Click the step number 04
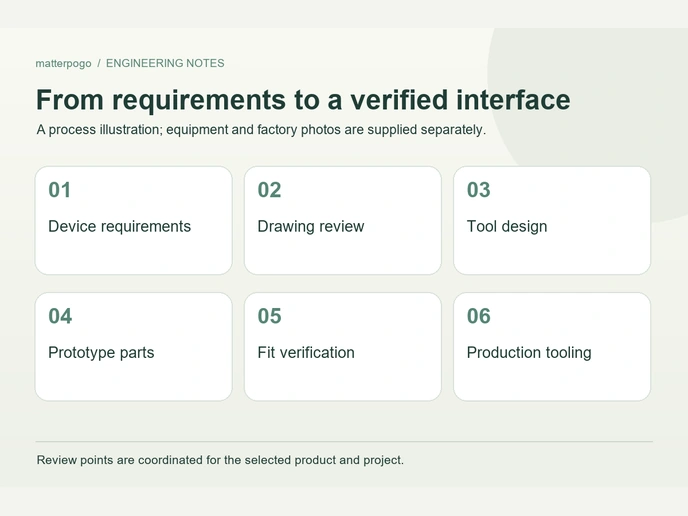Image resolution: width=688 pixels, height=516 pixels. [x=60, y=316]
